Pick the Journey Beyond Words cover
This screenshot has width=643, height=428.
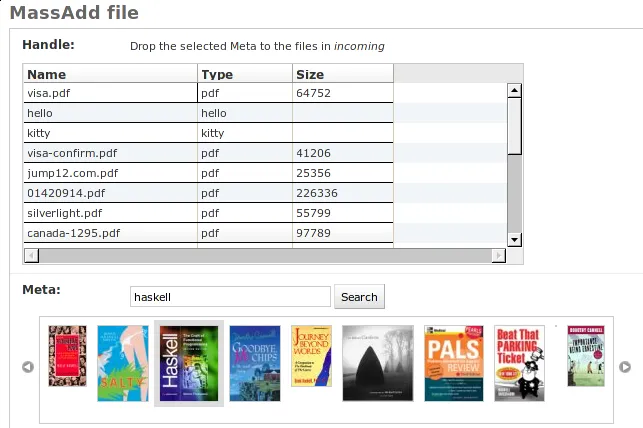311,356
